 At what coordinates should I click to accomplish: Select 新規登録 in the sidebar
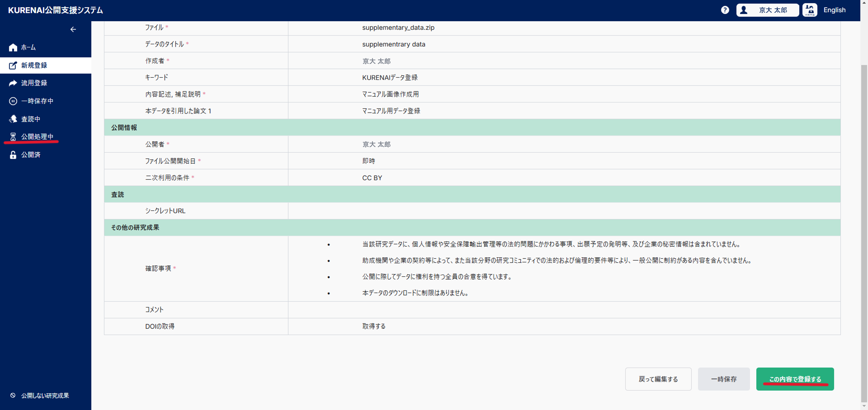(45, 65)
